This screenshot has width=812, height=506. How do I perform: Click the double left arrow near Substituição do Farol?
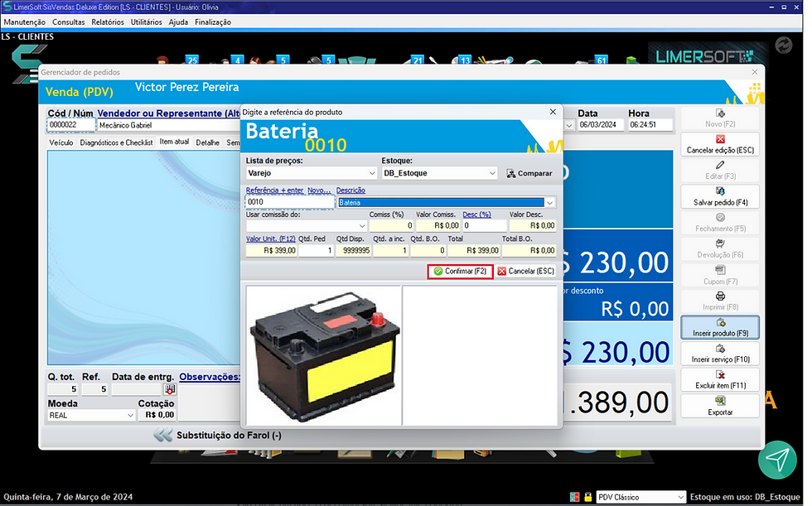click(163, 435)
